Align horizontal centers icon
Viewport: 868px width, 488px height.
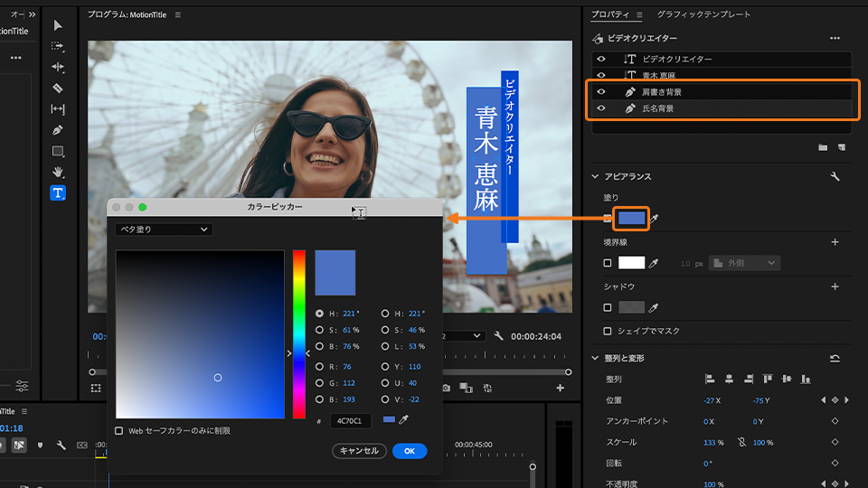point(729,379)
